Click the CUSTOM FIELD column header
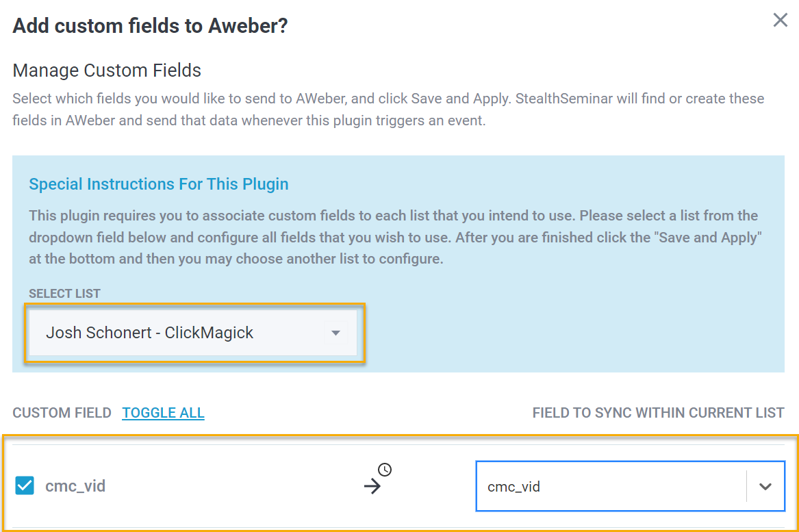The height and width of the screenshot is (532, 799). (62, 413)
